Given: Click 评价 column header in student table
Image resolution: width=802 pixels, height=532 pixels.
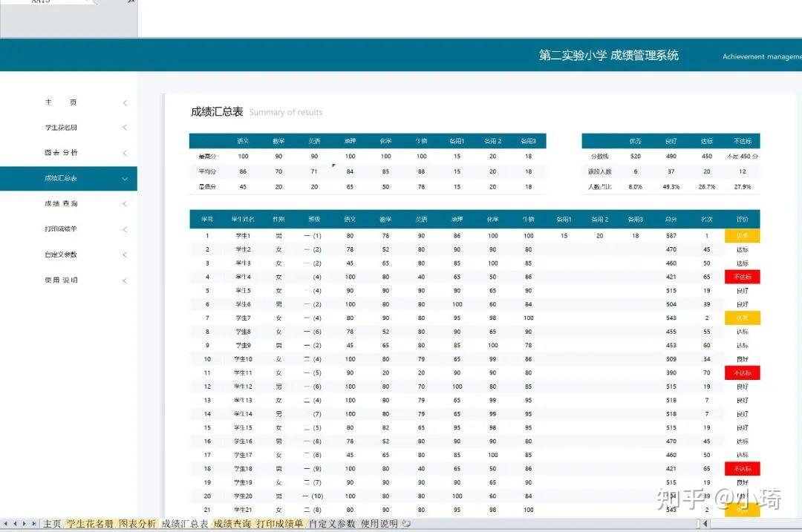Looking at the screenshot, I should (742, 219).
